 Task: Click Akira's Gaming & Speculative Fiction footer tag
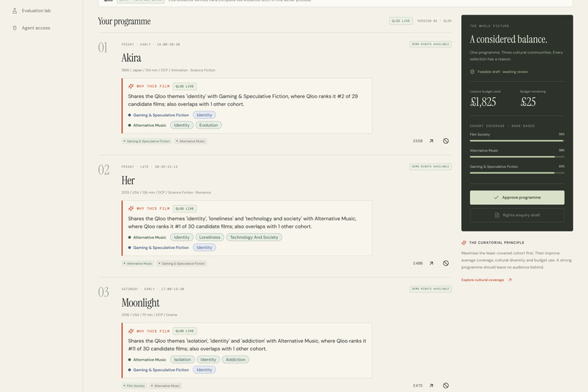[147, 142]
